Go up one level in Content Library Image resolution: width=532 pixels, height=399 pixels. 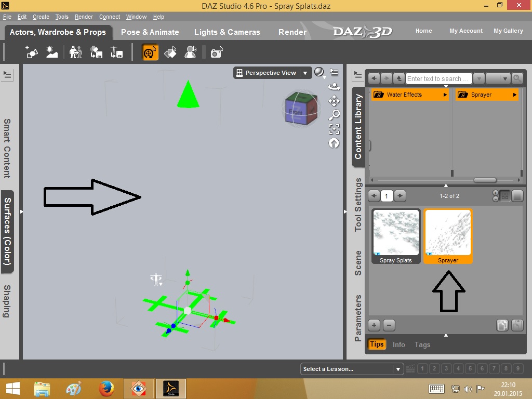click(x=398, y=79)
